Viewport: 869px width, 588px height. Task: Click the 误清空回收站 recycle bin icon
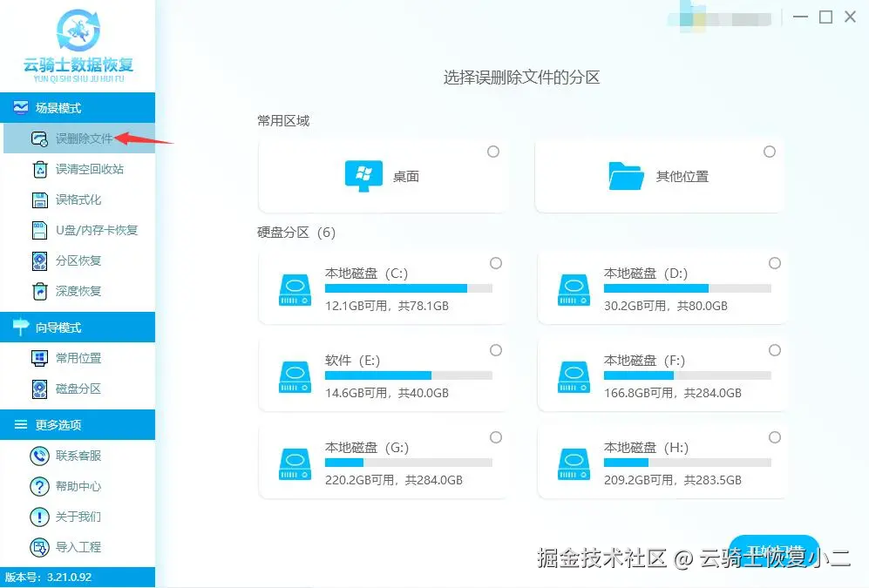tap(40, 169)
